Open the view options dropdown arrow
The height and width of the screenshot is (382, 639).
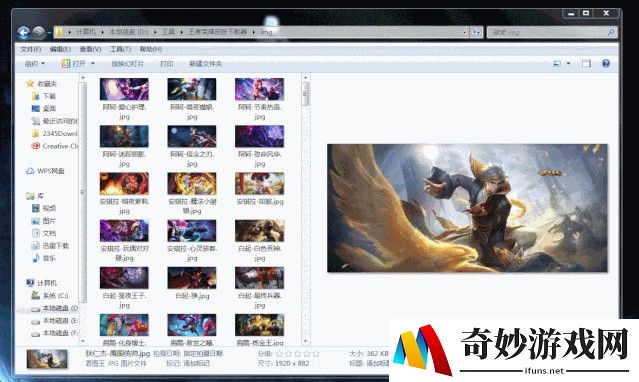click(x=568, y=64)
